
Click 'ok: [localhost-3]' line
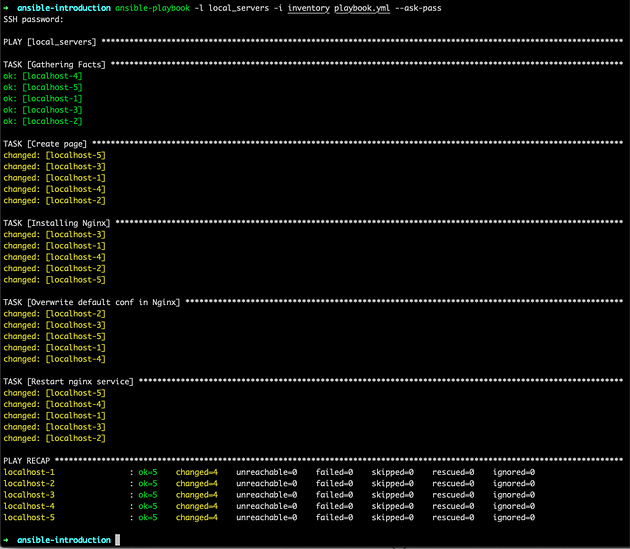coord(43,110)
